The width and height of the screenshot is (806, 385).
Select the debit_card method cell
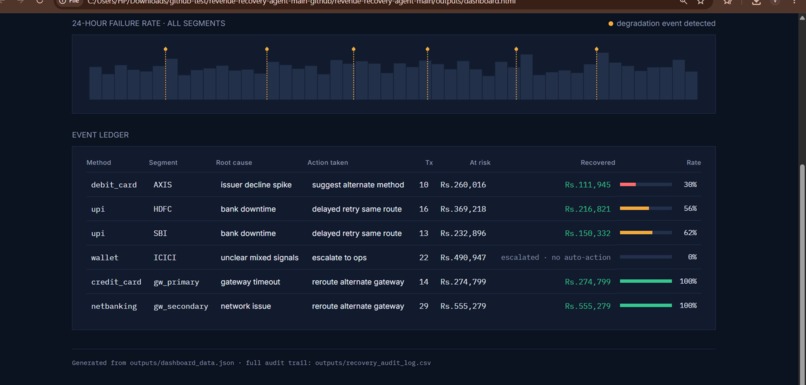[x=114, y=185]
